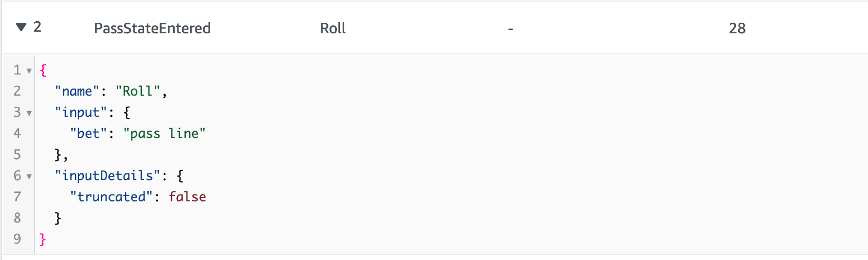Fold the "input" object on line 3
Screen dimensions: 868x260
(29, 113)
